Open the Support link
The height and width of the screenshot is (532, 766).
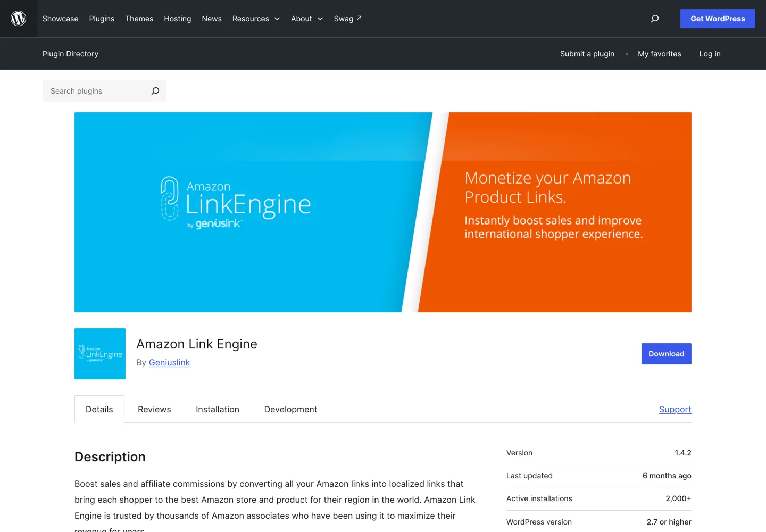tap(675, 409)
